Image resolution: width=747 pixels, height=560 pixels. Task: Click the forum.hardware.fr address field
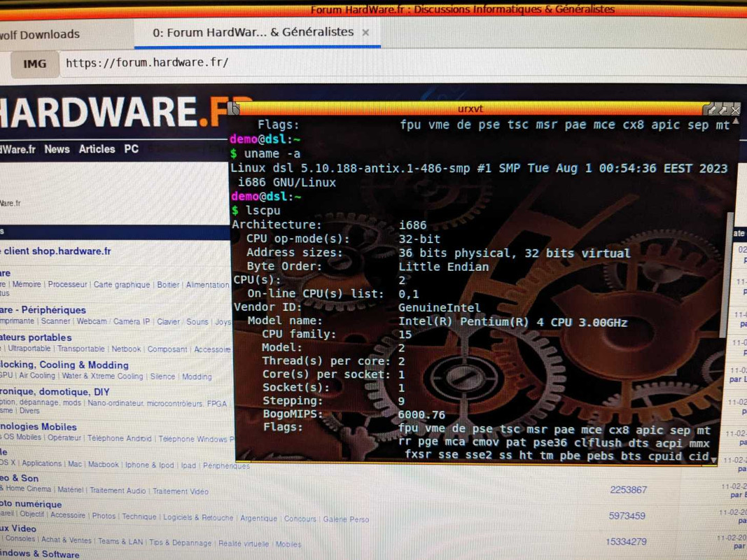point(400,63)
